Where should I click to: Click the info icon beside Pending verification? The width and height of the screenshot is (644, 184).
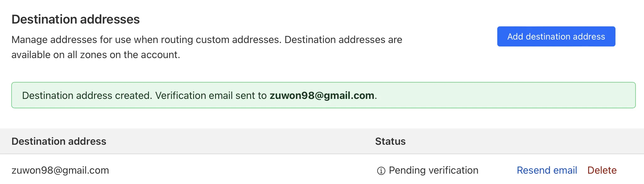(x=381, y=170)
